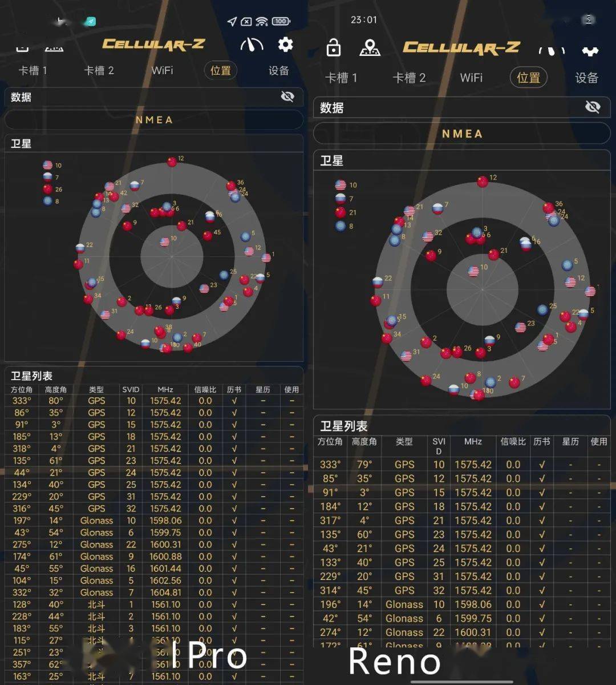Screen dimensions: 616x685
Task: Tap Russia flag legend entry 7 on Reno phone
Action: tap(345, 199)
